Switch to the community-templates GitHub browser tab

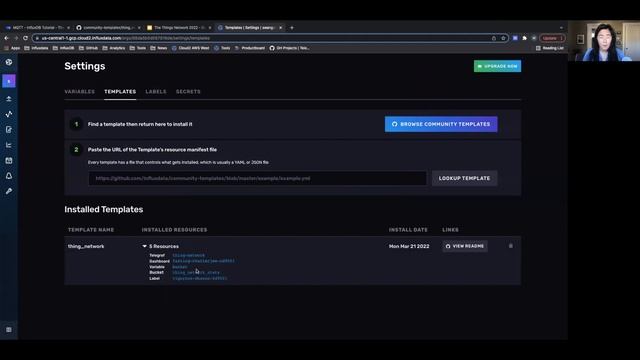[x=108, y=28]
